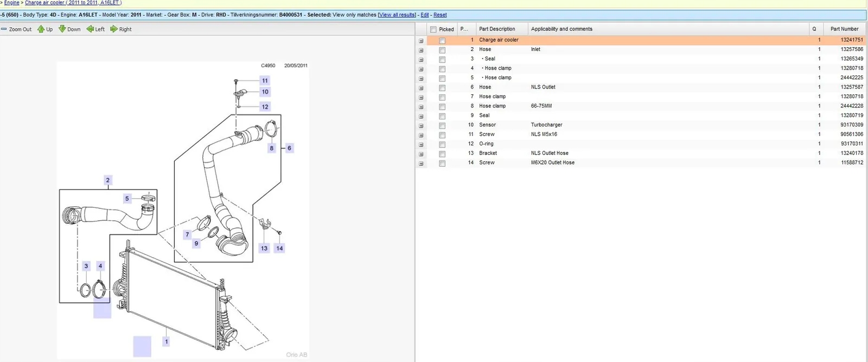Pan diagram with Left arrow icon
Screen dimensions: 868x362
click(x=90, y=29)
